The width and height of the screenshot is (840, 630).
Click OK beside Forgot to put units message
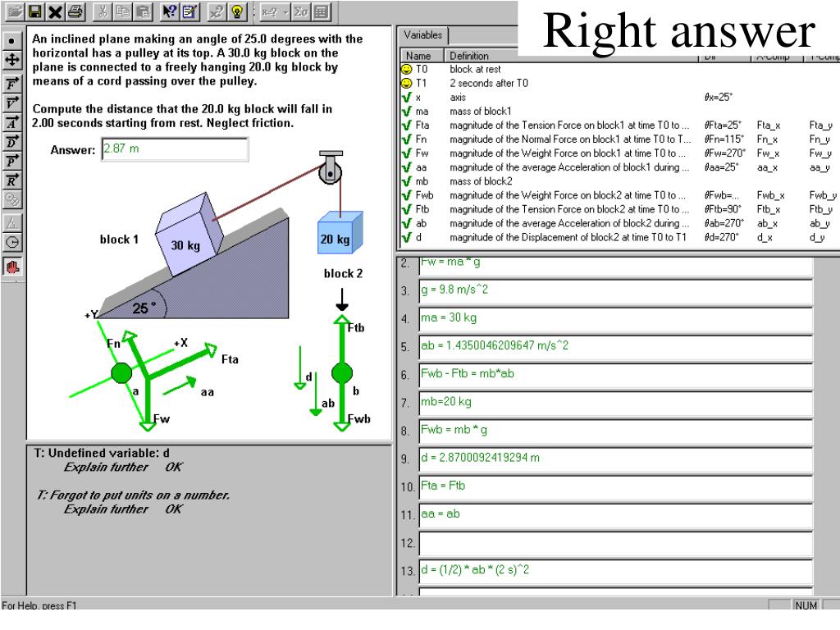(174, 509)
